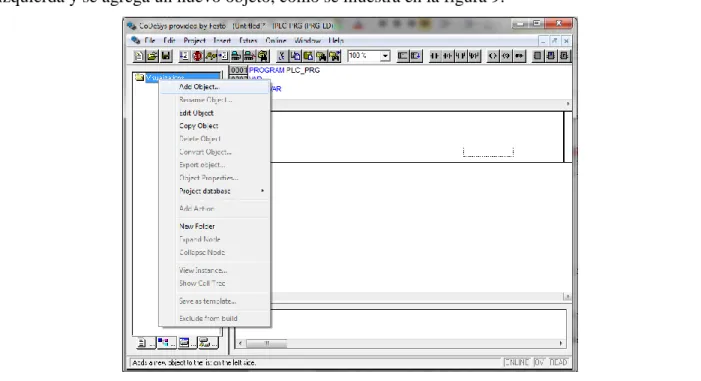This screenshot has width=701, height=381.
Task: Click the red Stop toolbar icon
Action: [x=197, y=56]
